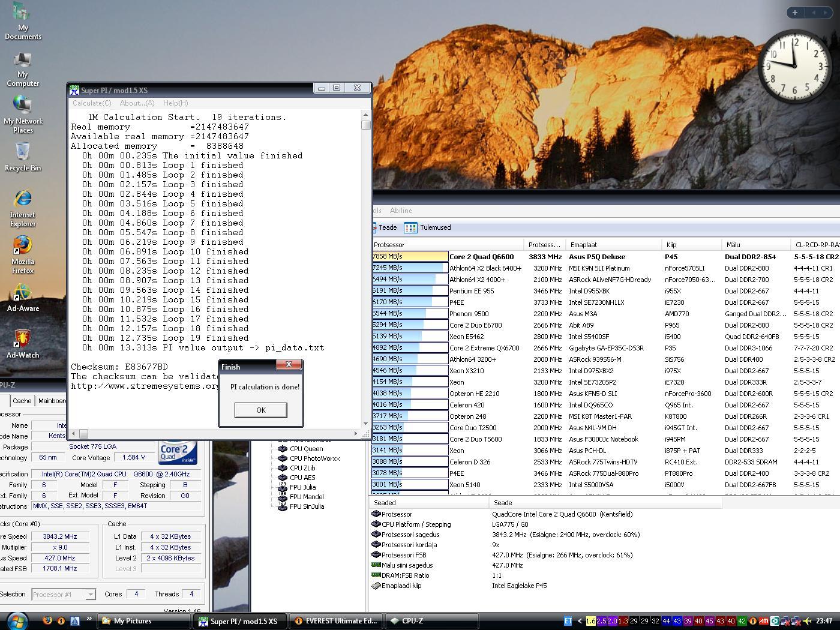Expand quick launch overflow chevron in taskbar
The image size is (840, 630).
coord(89,619)
